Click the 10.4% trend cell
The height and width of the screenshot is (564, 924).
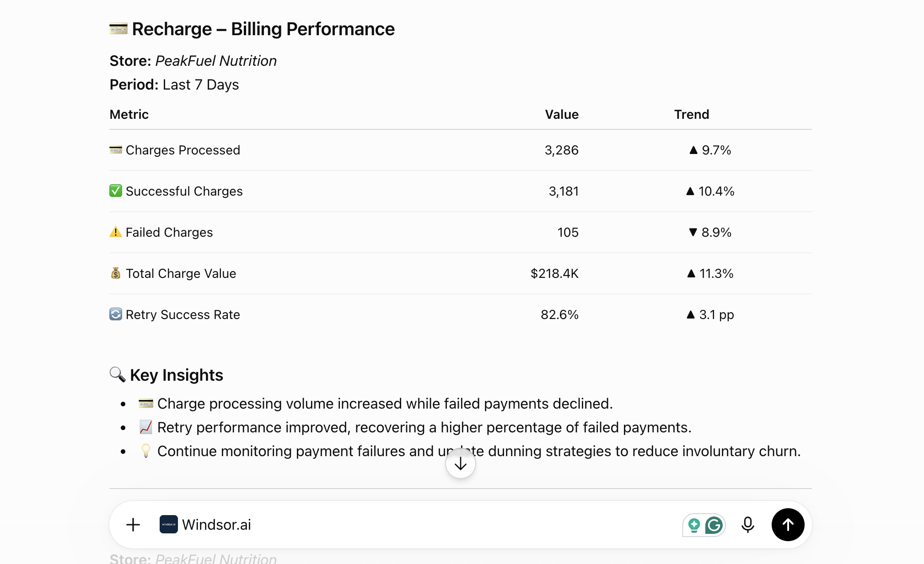coord(710,191)
